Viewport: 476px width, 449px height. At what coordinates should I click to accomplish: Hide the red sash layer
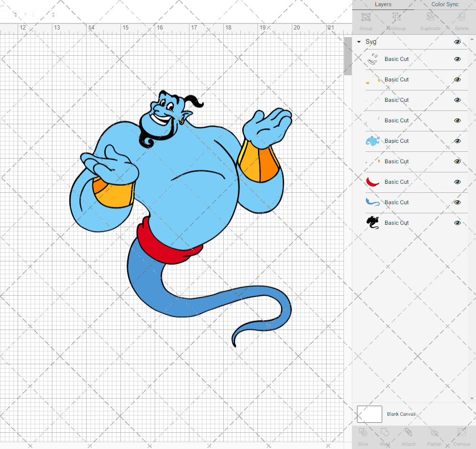(x=457, y=182)
